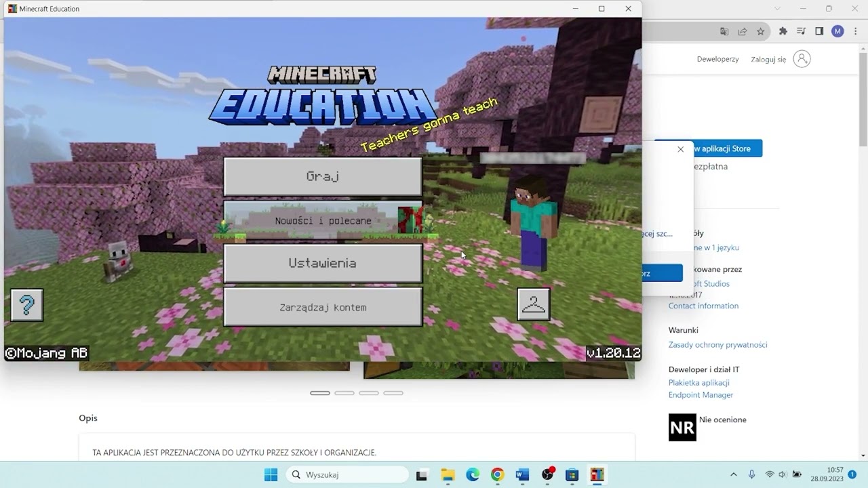The height and width of the screenshot is (488, 868).
Task: Click Minecraft Education taskbar icon
Action: (x=597, y=474)
